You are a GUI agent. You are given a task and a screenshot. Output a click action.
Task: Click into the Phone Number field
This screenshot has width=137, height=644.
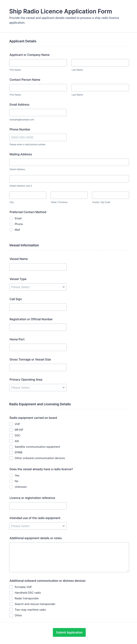pyautogui.click(x=38, y=137)
